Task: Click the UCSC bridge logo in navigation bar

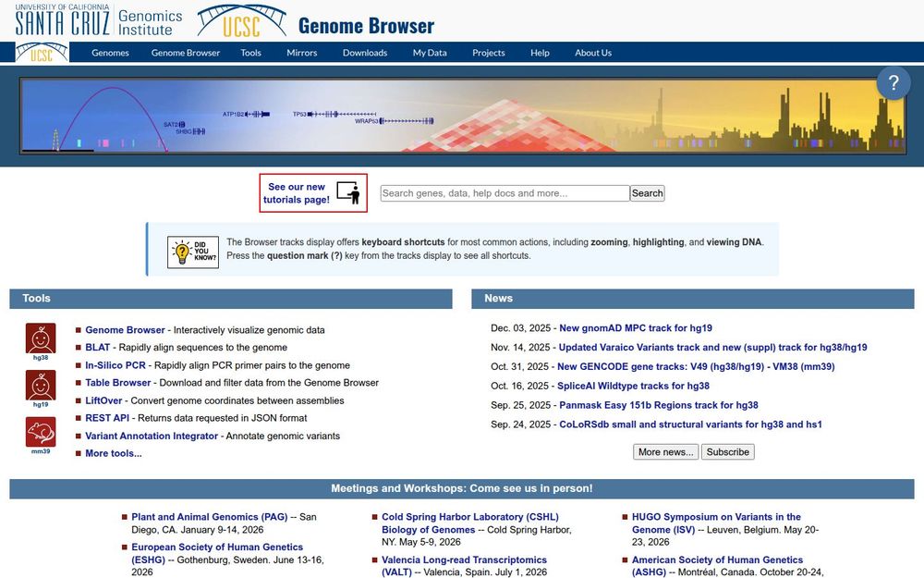Action: (x=42, y=53)
